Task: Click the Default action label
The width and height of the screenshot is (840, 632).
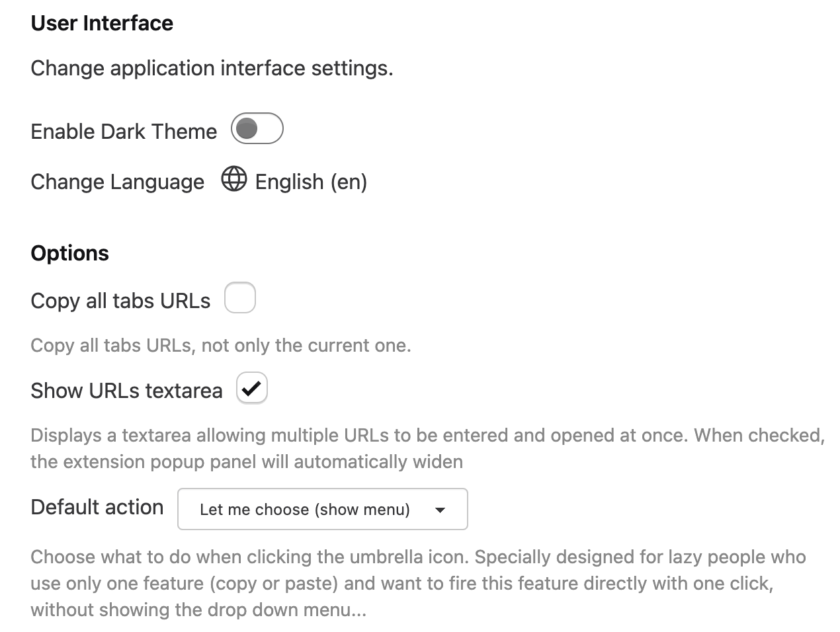Action: (x=97, y=507)
